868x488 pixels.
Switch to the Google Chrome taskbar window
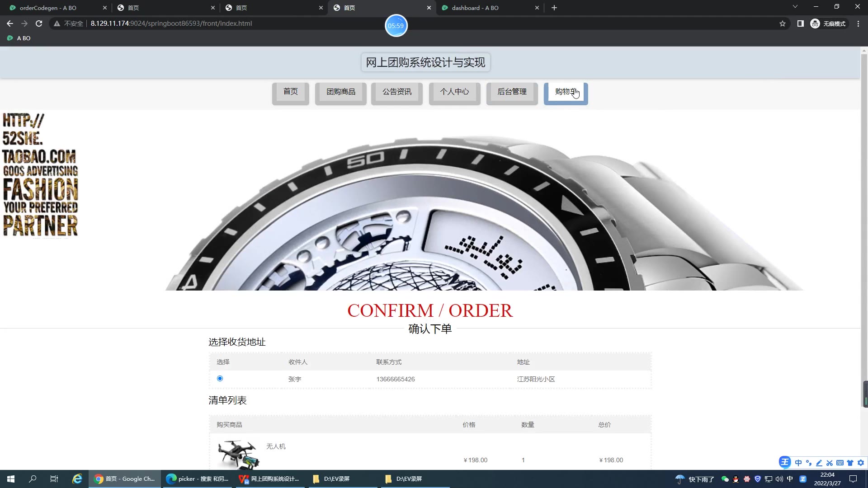(x=125, y=479)
